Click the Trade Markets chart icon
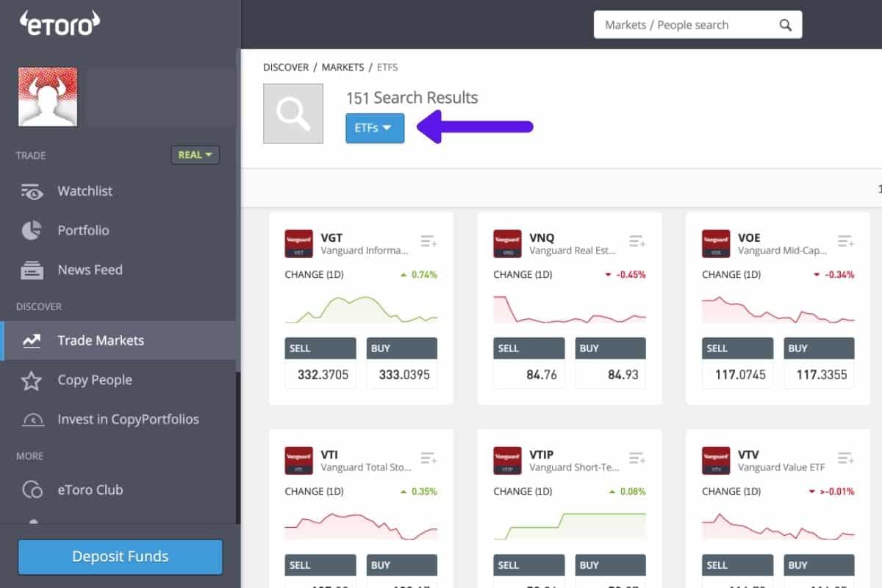This screenshot has width=882, height=588. [x=31, y=340]
